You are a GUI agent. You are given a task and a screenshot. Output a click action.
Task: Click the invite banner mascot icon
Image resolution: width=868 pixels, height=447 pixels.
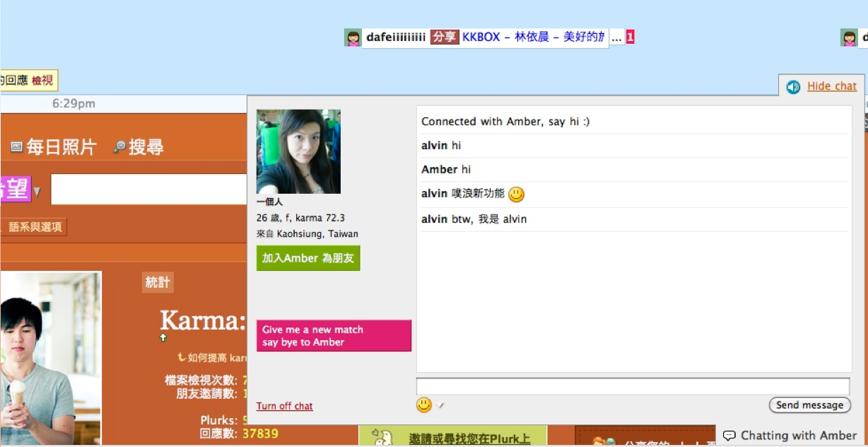382,437
